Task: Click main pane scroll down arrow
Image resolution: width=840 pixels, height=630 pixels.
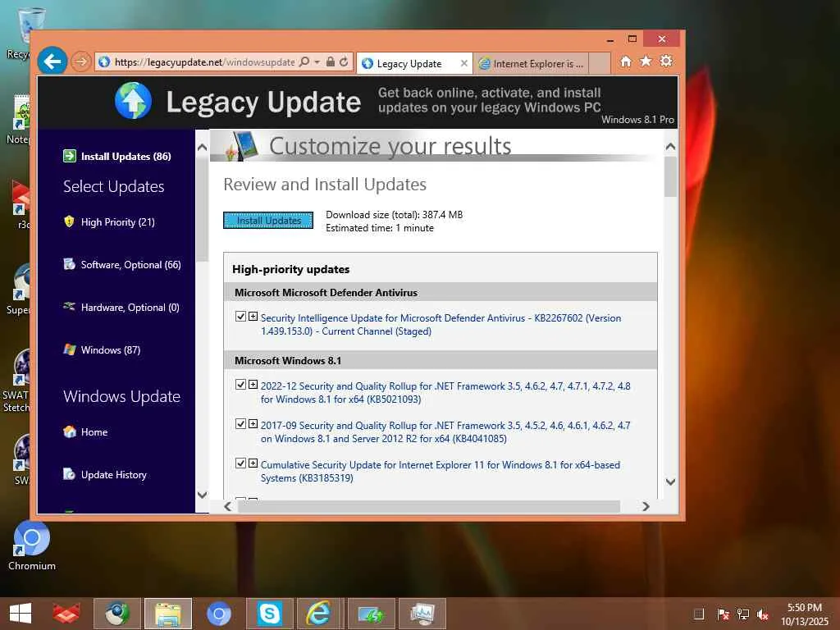Action: [x=670, y=482]
